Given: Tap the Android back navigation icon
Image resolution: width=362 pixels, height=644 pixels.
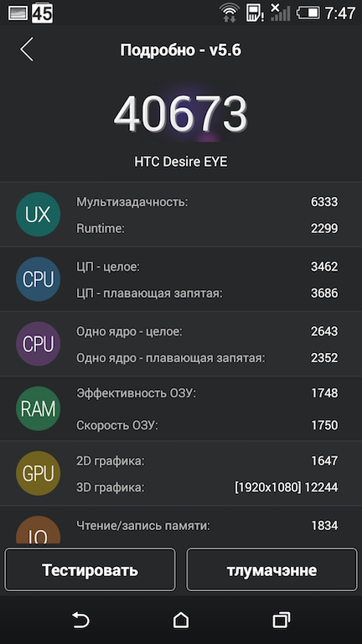Looking at the screenshot, I should (80, 620).
